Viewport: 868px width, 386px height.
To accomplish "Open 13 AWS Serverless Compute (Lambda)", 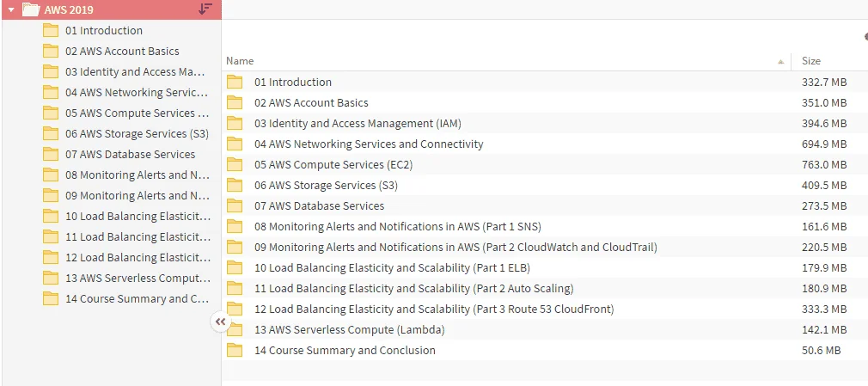I will [x=349, y=330].
